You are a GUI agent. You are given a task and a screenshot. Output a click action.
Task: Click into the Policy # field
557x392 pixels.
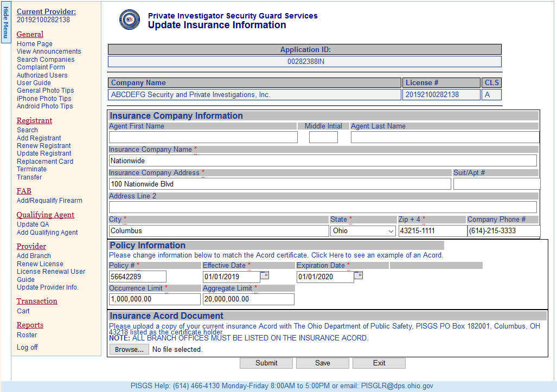[138, 277]
